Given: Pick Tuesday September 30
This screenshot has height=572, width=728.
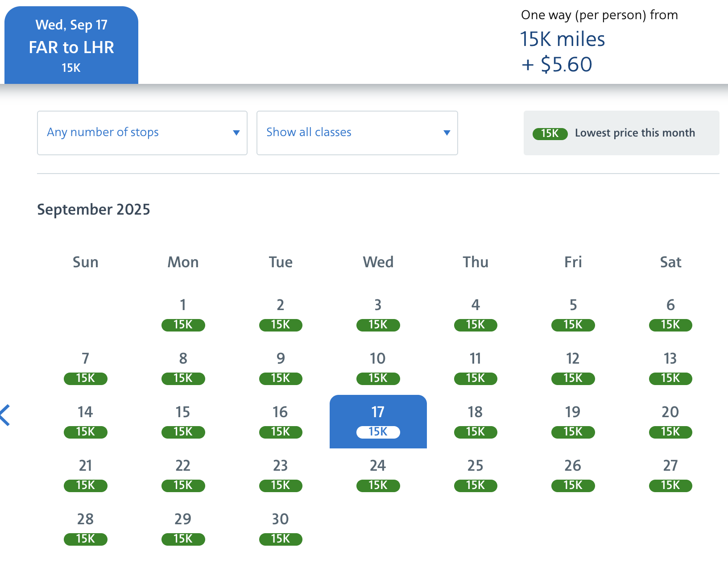Looking at the screenshot, I should coord(281,529).
